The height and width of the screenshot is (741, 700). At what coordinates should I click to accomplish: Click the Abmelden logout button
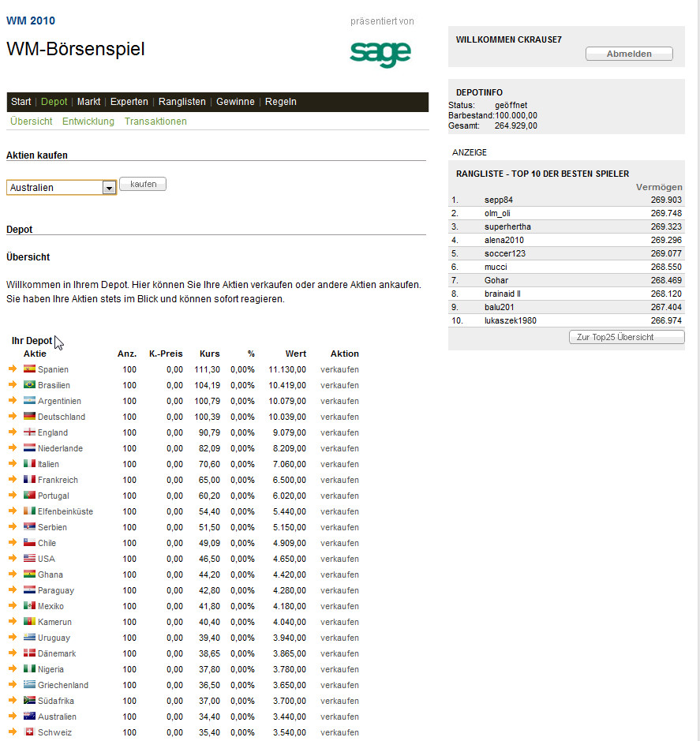629,54
